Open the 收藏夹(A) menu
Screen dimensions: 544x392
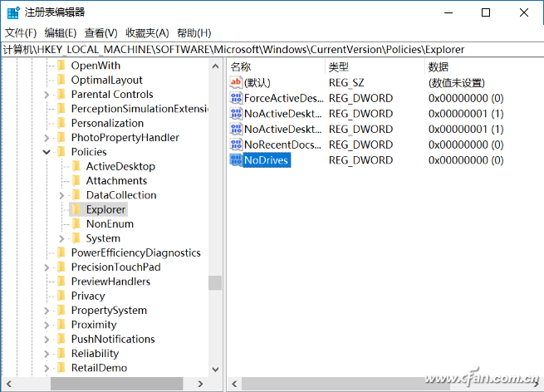147,33
